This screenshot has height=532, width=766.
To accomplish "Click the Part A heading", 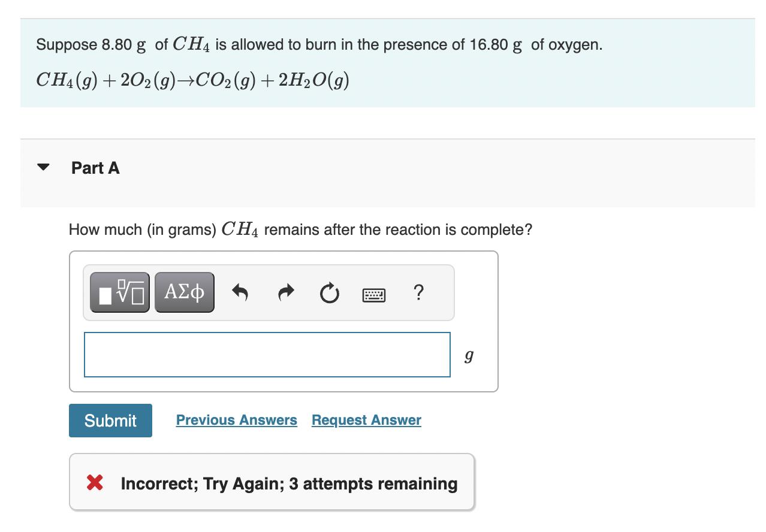I will pyautogui.click(x=95, y=168).
